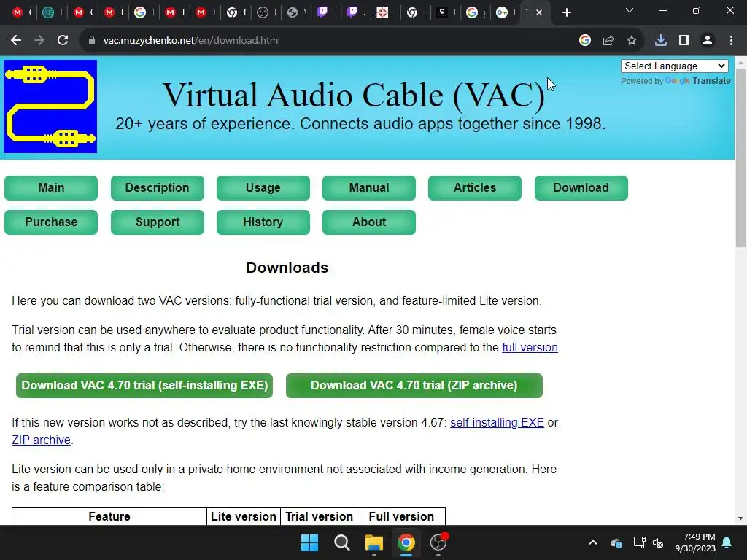Click the Full version table header
747x560 pixels.
401,517
